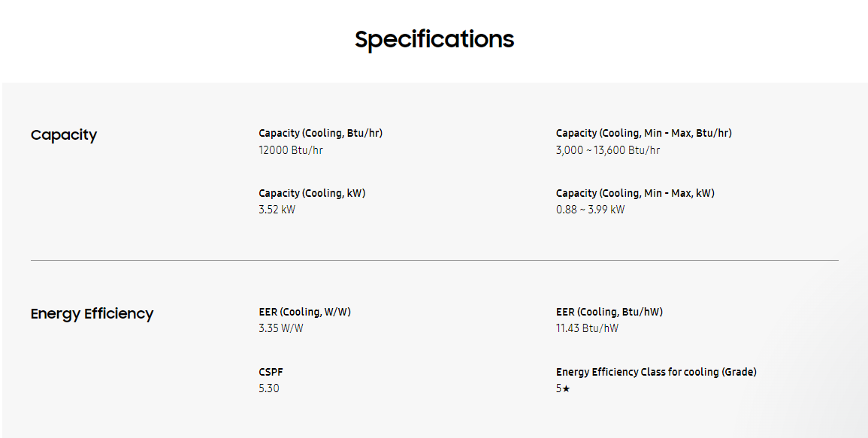
Task: Select the 5.30 CSPF value
Action: (269, 388)
